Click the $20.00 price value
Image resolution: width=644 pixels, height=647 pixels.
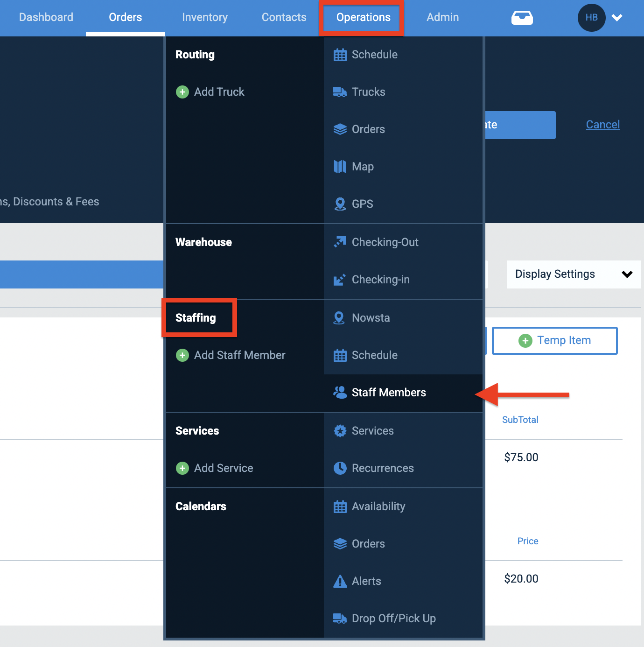tap(521, 579)
